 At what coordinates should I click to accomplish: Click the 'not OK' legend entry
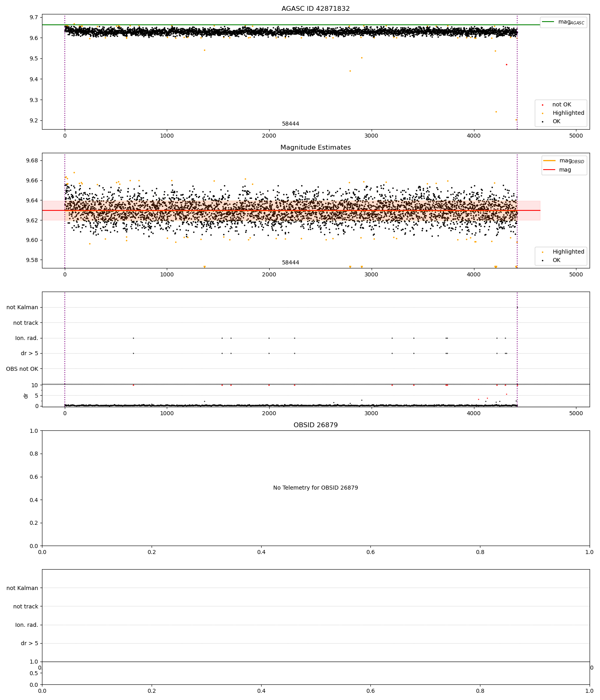(562, 105)
